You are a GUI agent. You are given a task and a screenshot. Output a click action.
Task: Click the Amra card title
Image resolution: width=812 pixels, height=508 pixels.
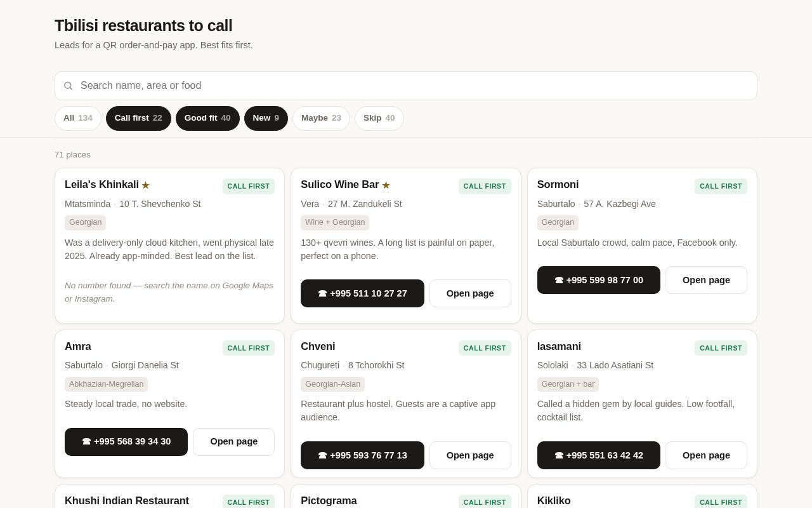point(78,347)
